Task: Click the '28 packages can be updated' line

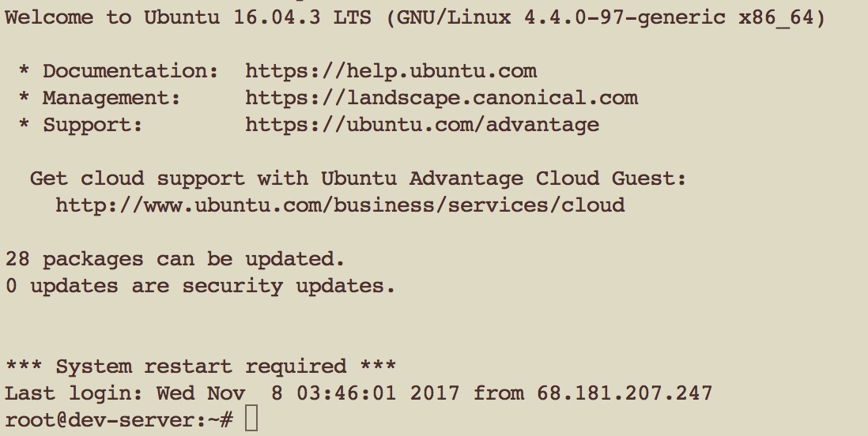Action: click(x=175, y=259)
